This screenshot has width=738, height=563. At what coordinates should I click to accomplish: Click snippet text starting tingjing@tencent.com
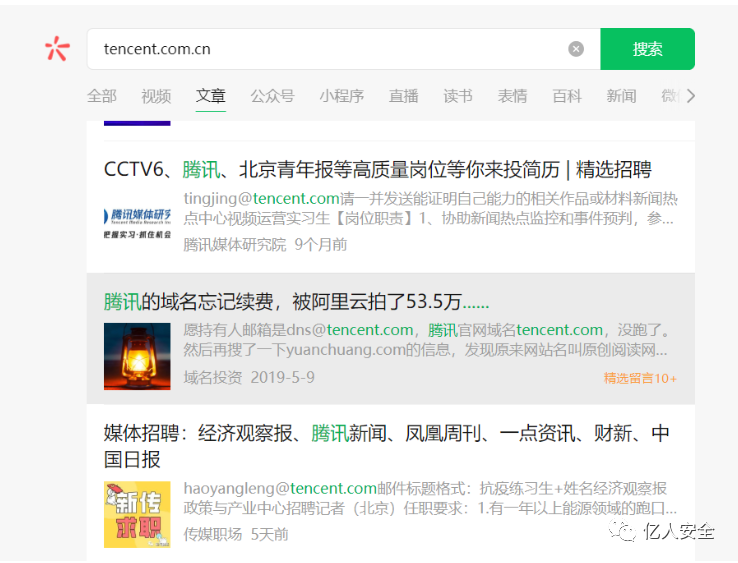pyautogui.click(x=430, y=208)
